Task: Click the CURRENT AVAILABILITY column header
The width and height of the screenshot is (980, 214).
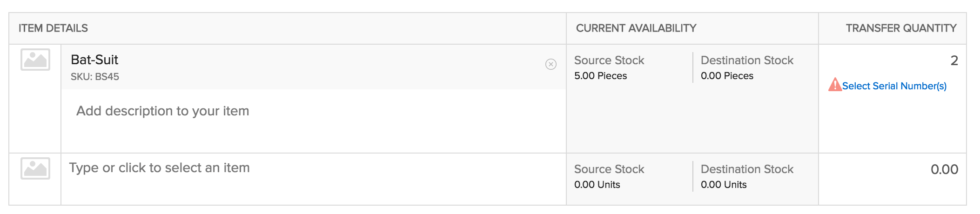Action: pos(636,28)
